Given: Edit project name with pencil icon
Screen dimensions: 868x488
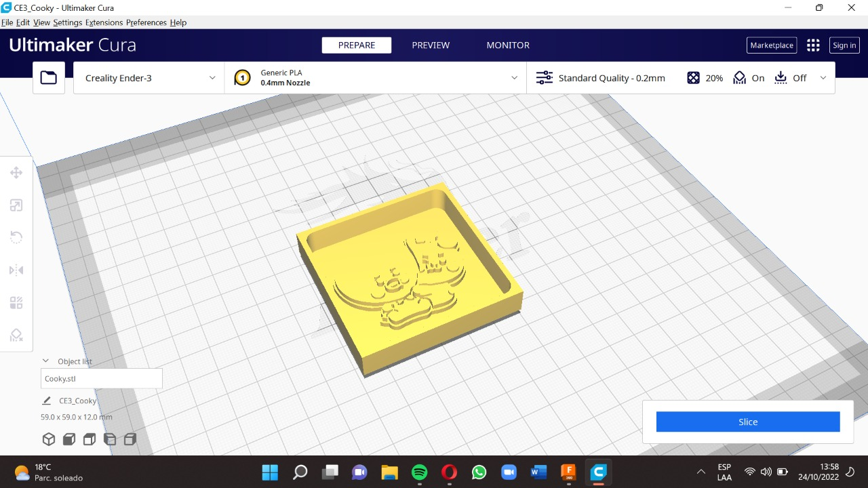Looking at the screenshot, I should [47, 401].
